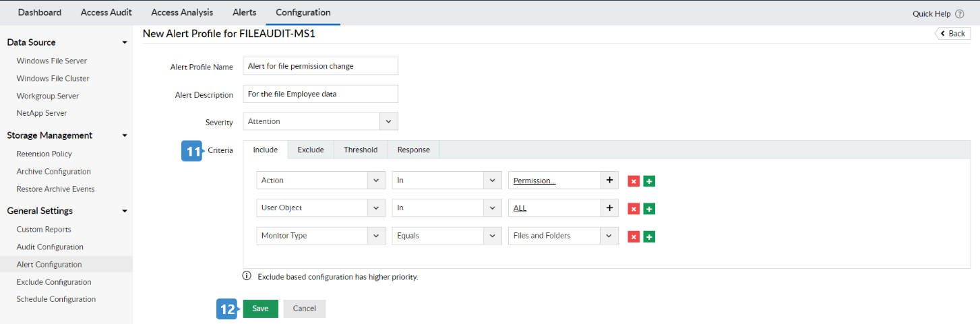980x324 pixels.
Task: Save the alert profile
Action: [x=260, y=309]
